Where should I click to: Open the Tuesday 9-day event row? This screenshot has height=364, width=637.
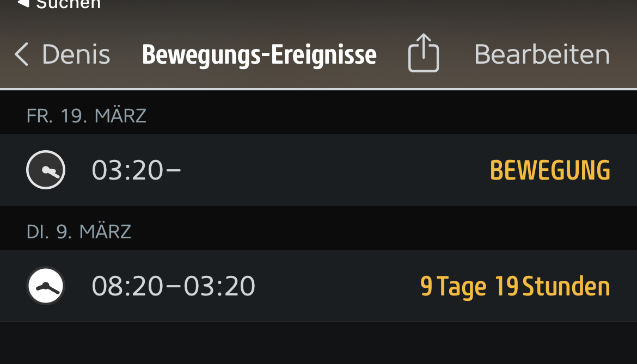tap(327, 286)
